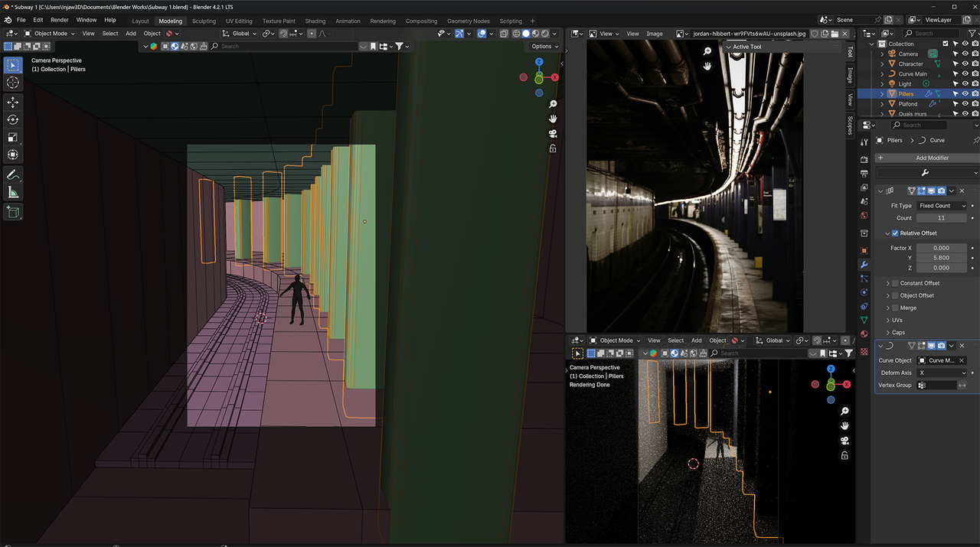Toggle Relative Offset checkbox

895,233
